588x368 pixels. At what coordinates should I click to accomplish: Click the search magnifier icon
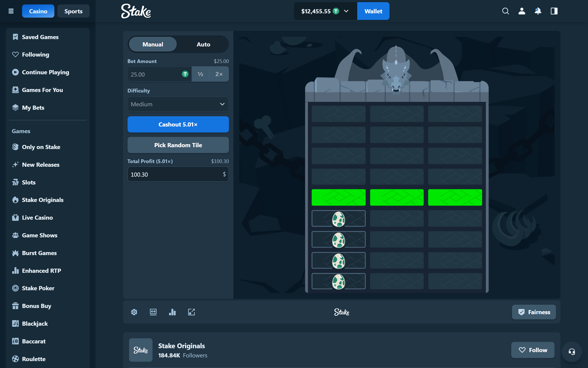pos(505,11)
